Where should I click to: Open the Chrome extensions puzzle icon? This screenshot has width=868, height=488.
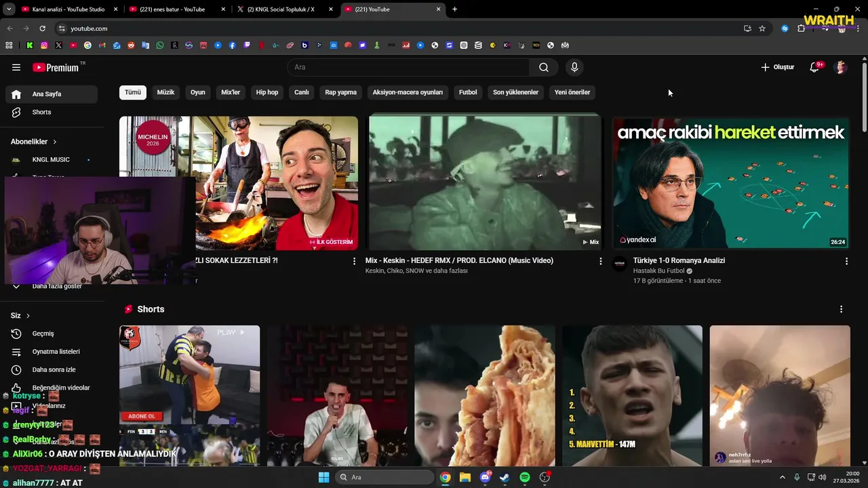coord(801,28)
